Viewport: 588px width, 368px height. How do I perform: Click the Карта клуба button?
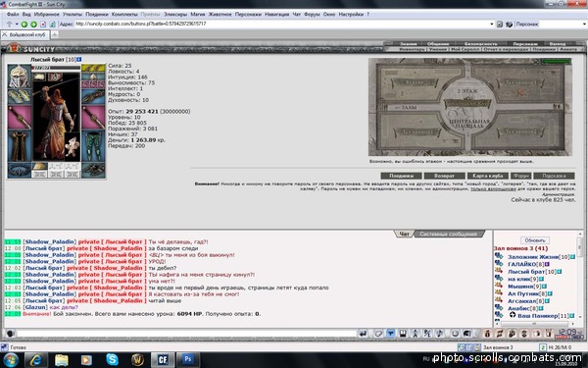coord(487,176)
